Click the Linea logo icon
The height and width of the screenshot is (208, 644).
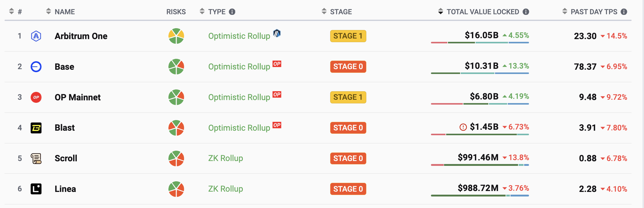point(36,189)
